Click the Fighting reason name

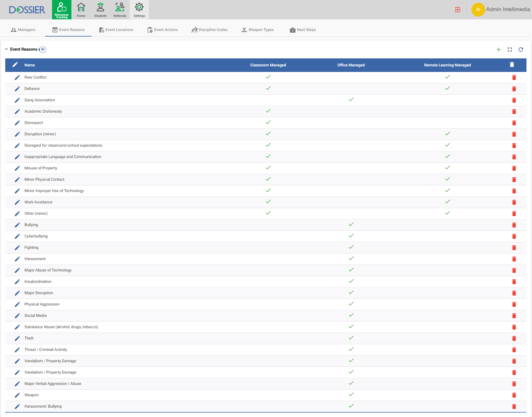31,247
